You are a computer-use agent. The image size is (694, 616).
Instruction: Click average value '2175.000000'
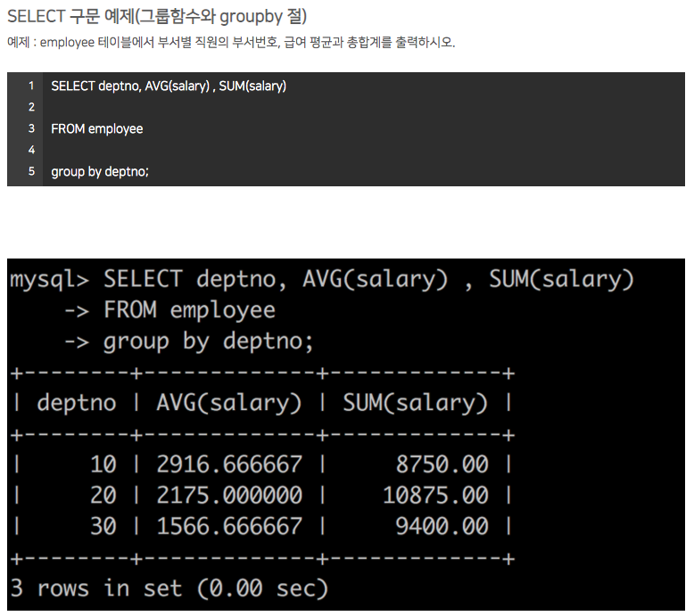[x=229, y=496]
